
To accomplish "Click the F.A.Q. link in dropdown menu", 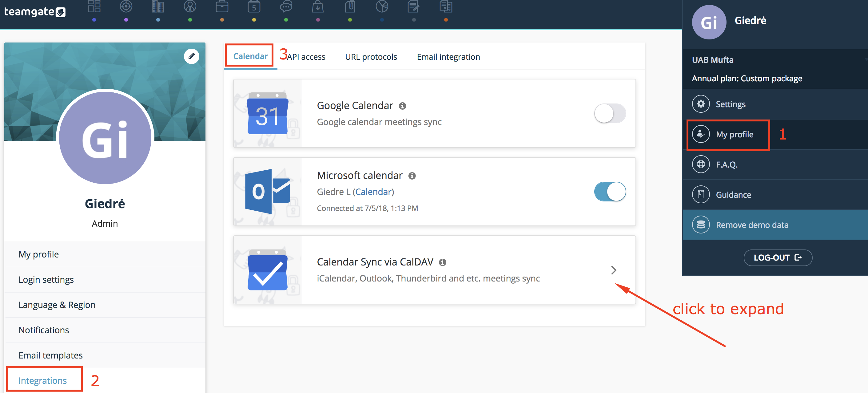I will 726,165.
